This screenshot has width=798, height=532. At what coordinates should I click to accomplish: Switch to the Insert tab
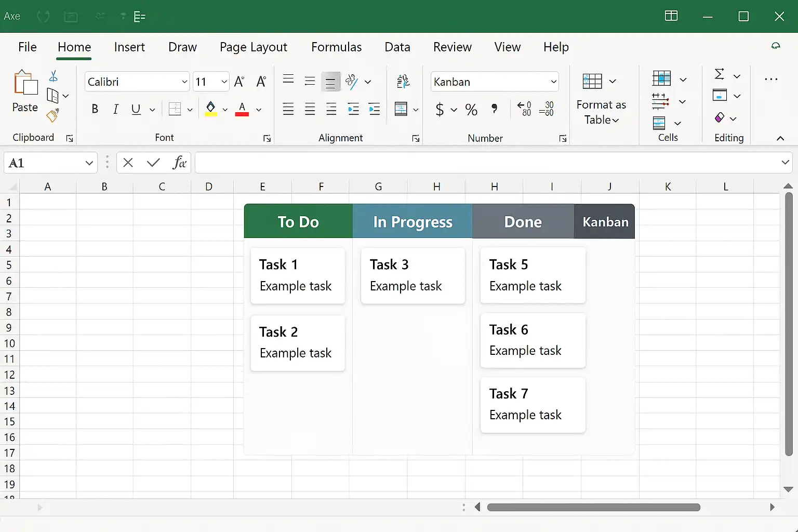(x=129, y=47)
